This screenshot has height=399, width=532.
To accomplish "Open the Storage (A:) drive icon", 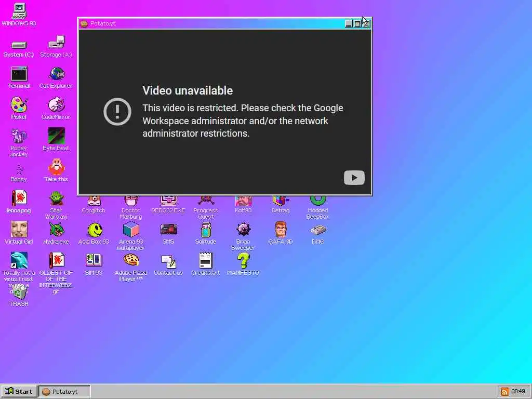I will 56,42.
